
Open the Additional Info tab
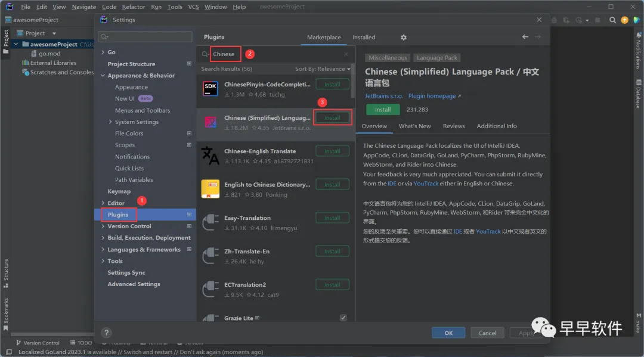[497, 126]
